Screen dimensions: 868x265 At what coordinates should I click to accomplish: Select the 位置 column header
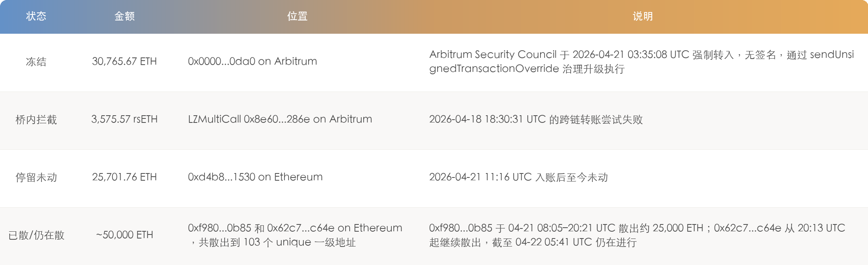coord(297,16)
